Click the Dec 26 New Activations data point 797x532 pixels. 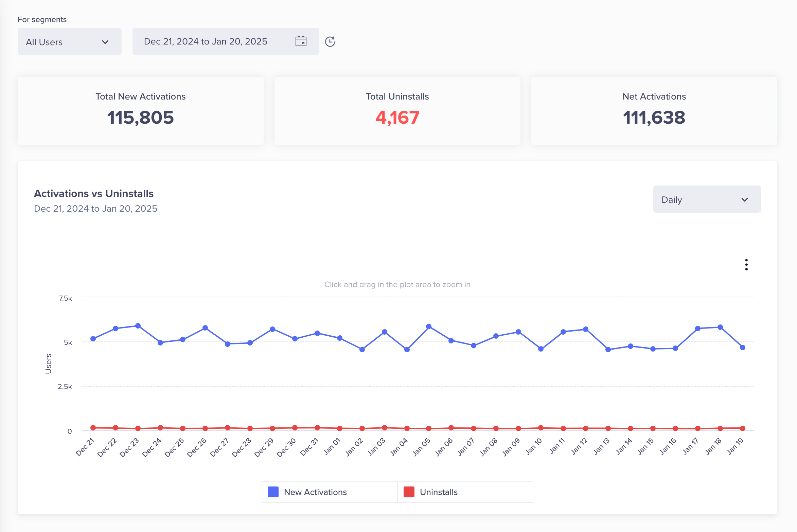(x=205, y=328)
